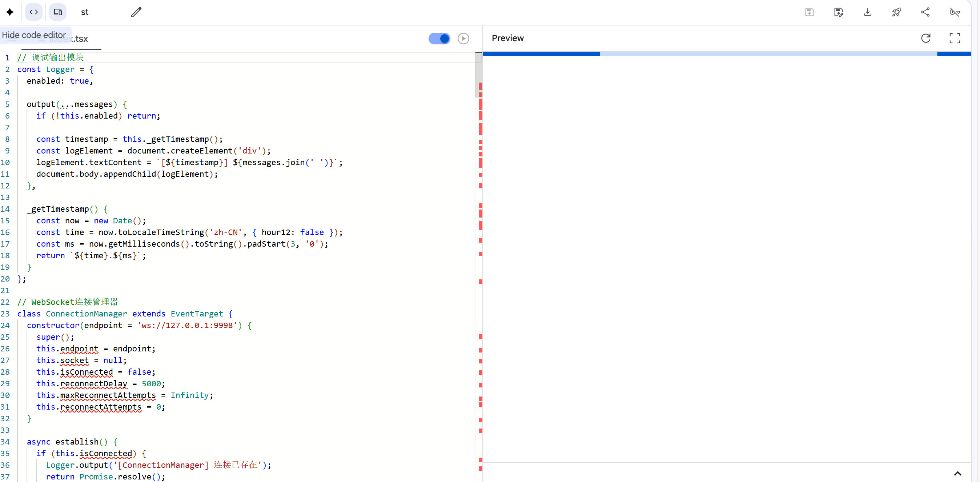Expand Preview to fullscreen
The width and height of the screenshot is (980, 482).
tap(955, 38)
